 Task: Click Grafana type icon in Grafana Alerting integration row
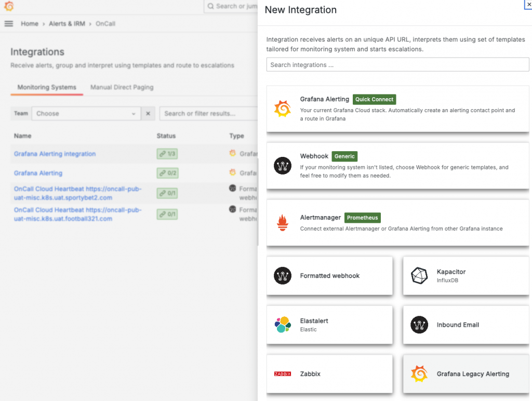point(232,153)
